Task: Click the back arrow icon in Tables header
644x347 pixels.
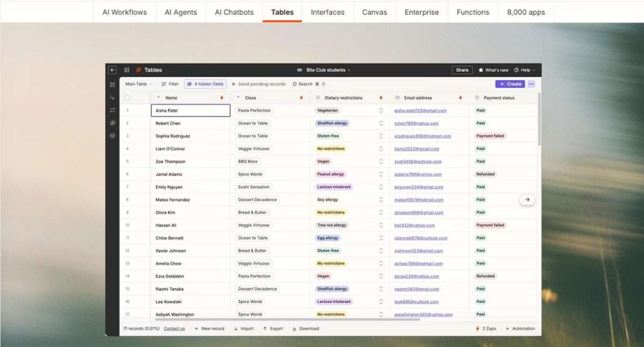Action: [113, 70]
